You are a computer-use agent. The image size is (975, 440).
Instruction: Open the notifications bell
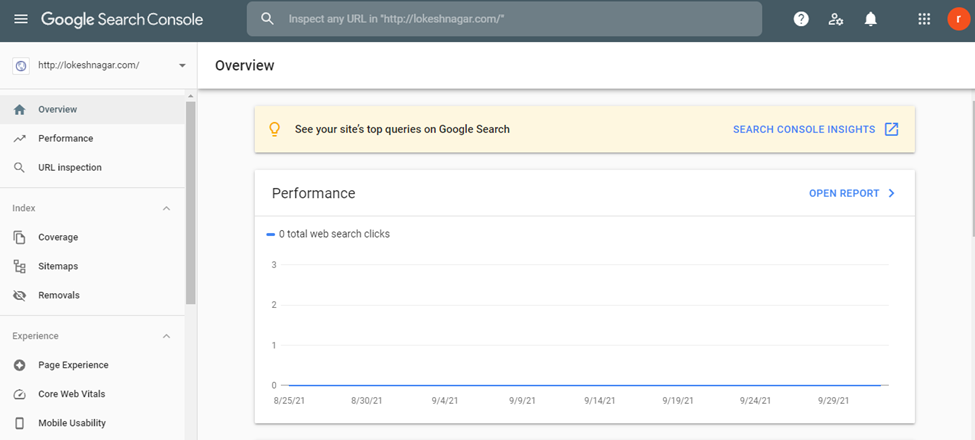pos(870,19)
